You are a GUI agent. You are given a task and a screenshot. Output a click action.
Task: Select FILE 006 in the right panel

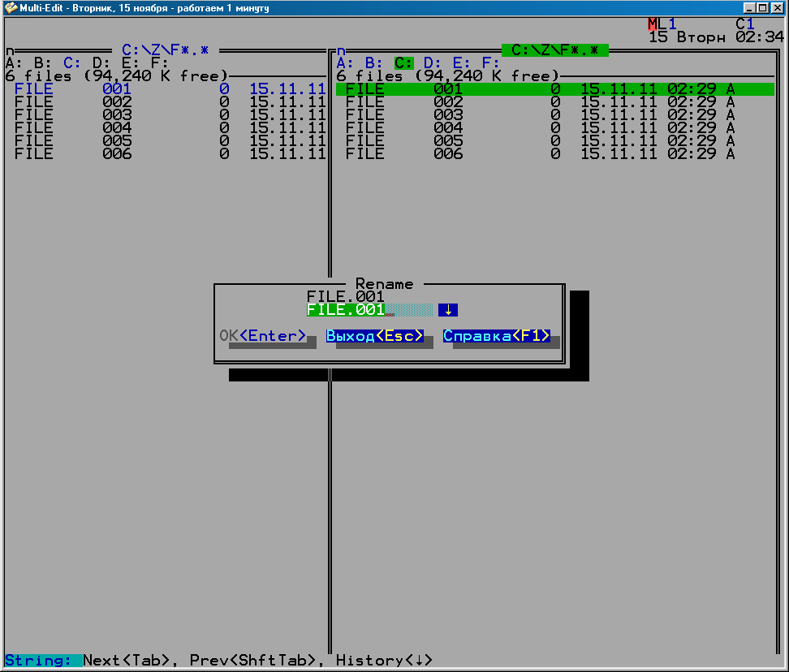coord(536,154)
